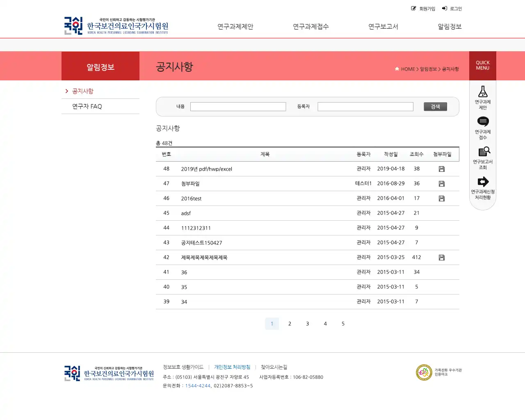Focus the 내용 search input field
This screenshot has width=525, height=420.
tap(238, 107)
